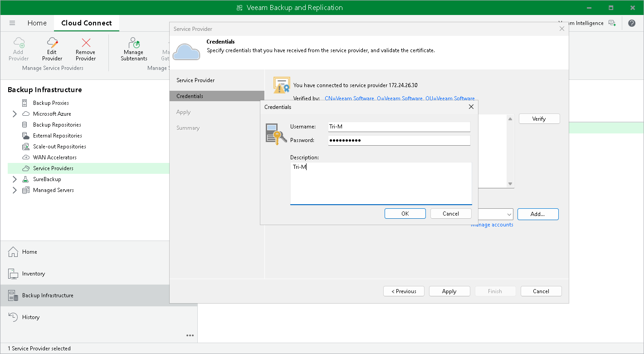Select the SureBackup flask icon
The width and height of the screenshot is (644, 354).
(26, 179)
